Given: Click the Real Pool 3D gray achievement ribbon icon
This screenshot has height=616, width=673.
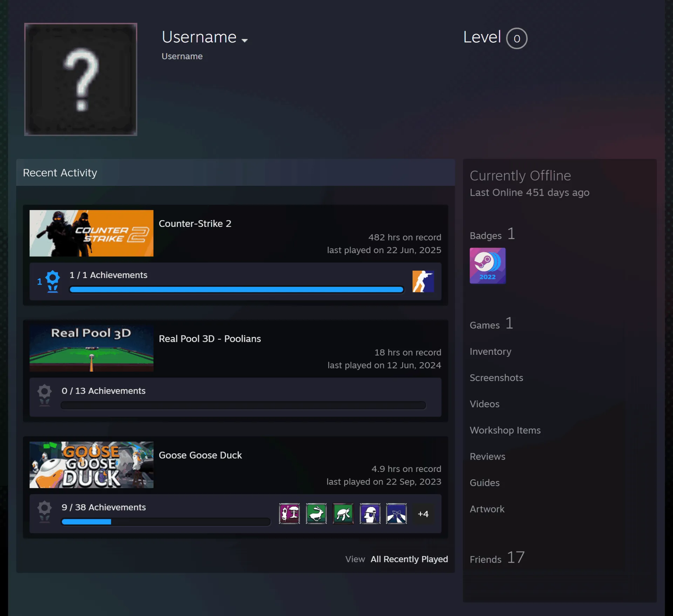Looking at the screenshot, I should click(x=45, y=395).
